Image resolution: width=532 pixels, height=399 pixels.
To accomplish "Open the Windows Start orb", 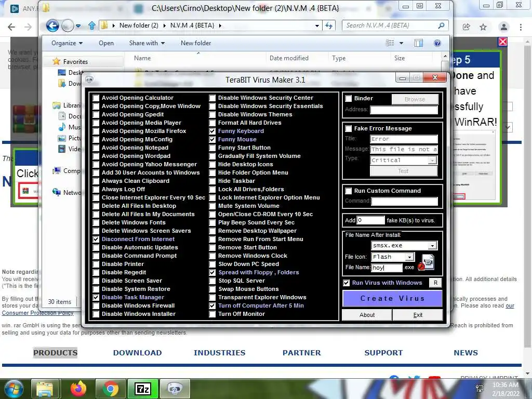I will (x=13, y=389).
